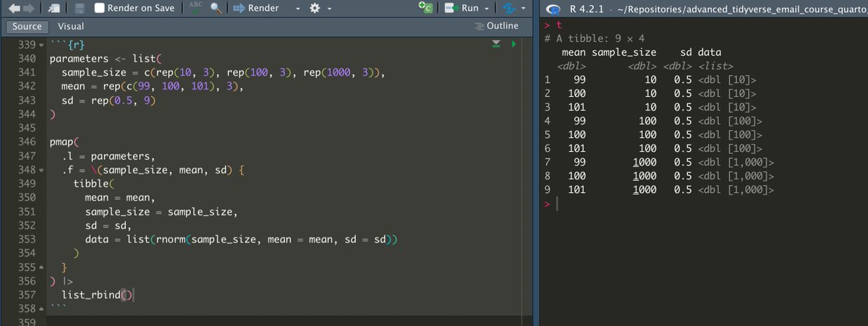The width and height of the screenshot is (868, 326).
Task: Switch to Visual editor mode
Action: coord(71,26)
